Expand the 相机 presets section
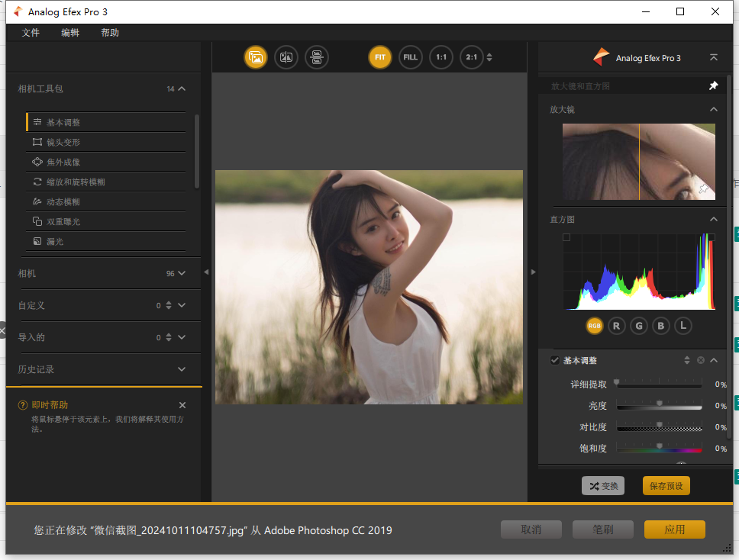This screenshot has width=739, height=560. point(182,273)
